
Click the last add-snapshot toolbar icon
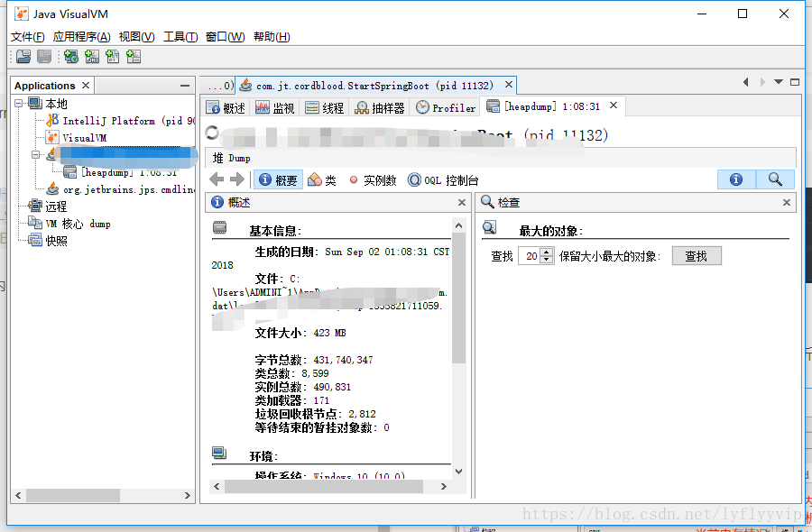134,57
